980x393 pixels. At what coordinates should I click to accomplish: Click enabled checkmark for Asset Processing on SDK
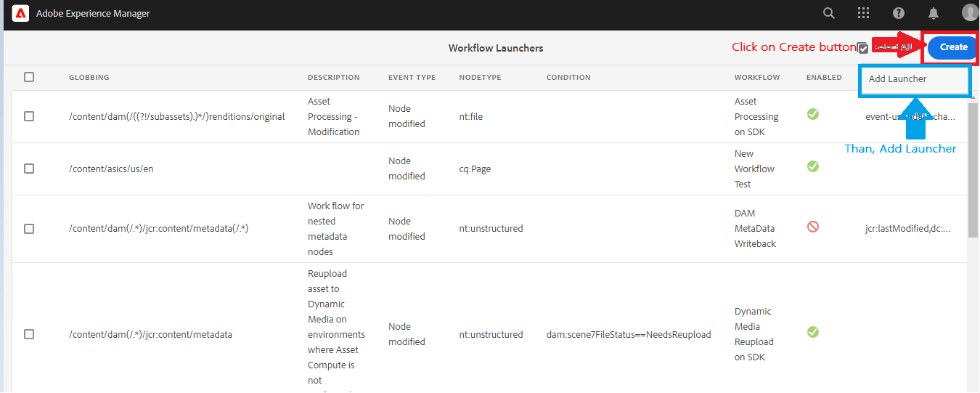[813, 114]
